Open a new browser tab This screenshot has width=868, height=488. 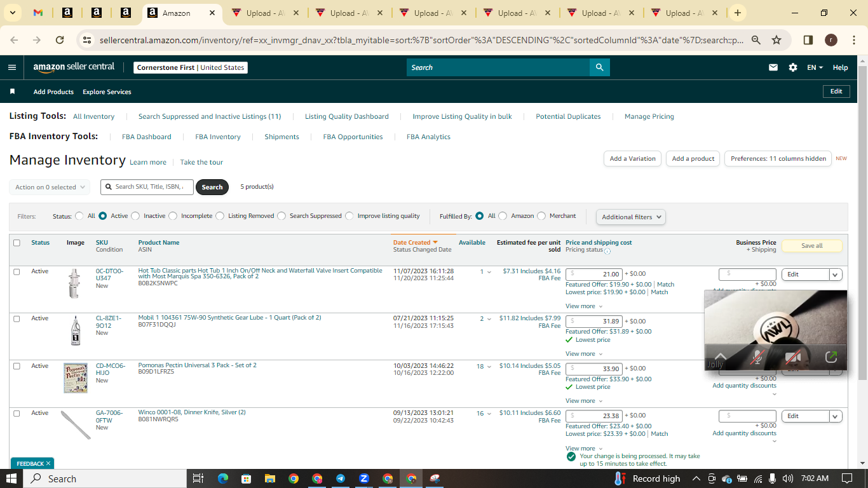(x=737, y=13)
